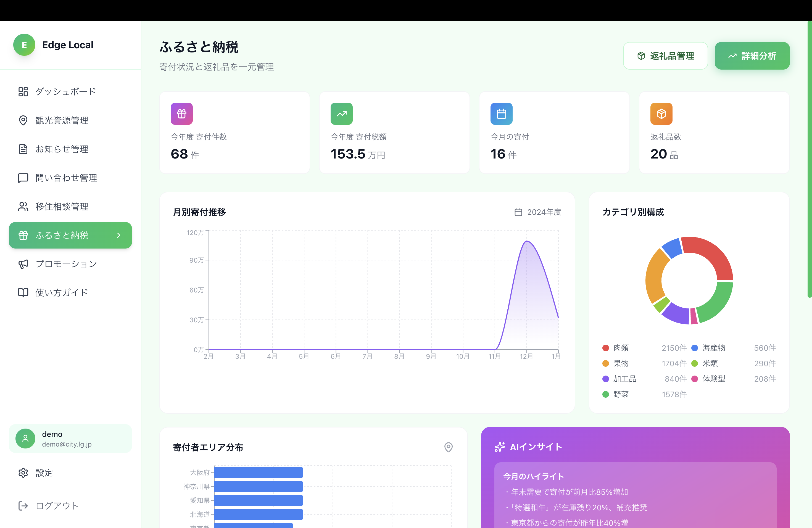
Task: Open the 2024年度 fiscal year selector
Action: click(x=538, y=212)
